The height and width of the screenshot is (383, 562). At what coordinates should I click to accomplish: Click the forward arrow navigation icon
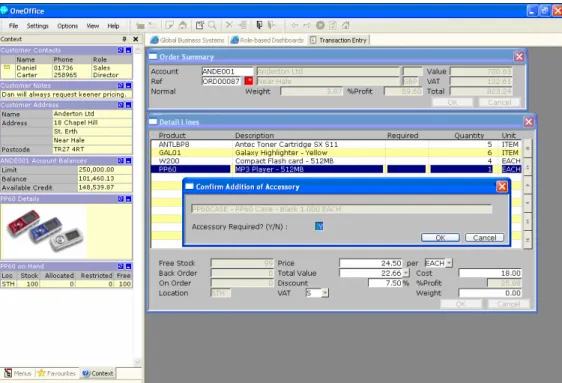[307, 25]
